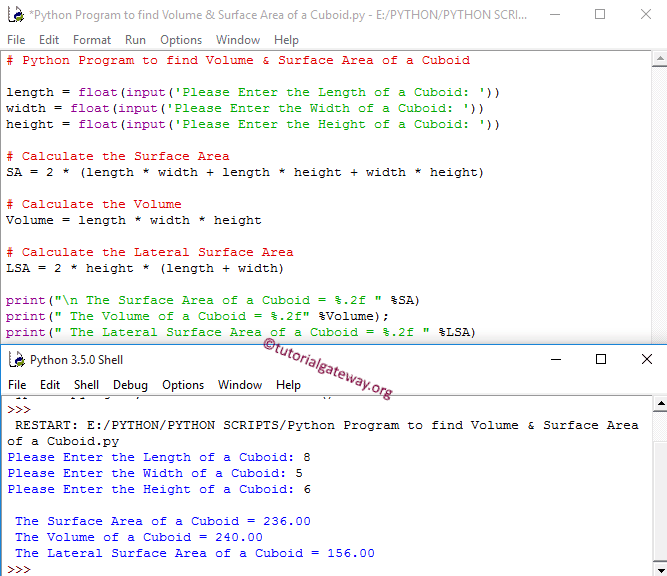Viewport: 667px width, 576px height.
Task: Click the Python Shell window title icon
Action: (x=17, y=360)
